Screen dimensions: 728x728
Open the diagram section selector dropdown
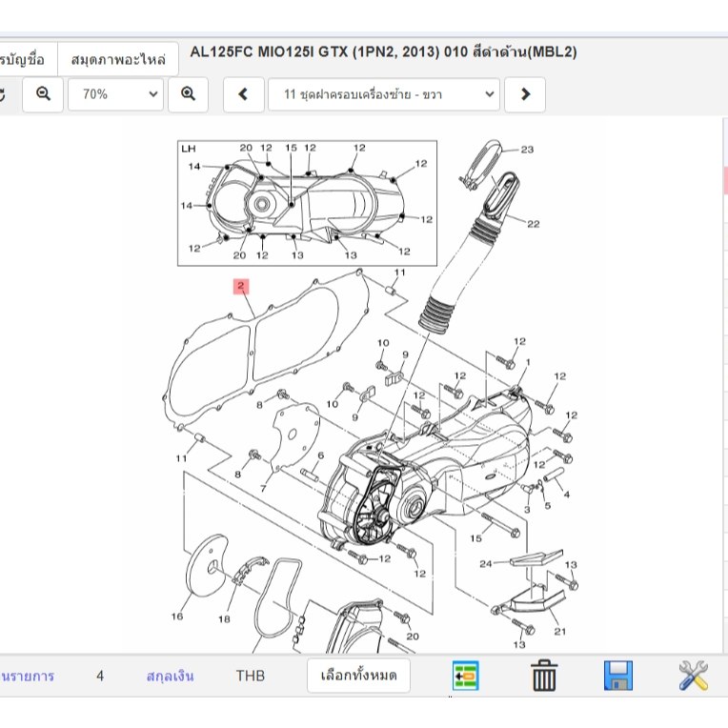point(384,94)
